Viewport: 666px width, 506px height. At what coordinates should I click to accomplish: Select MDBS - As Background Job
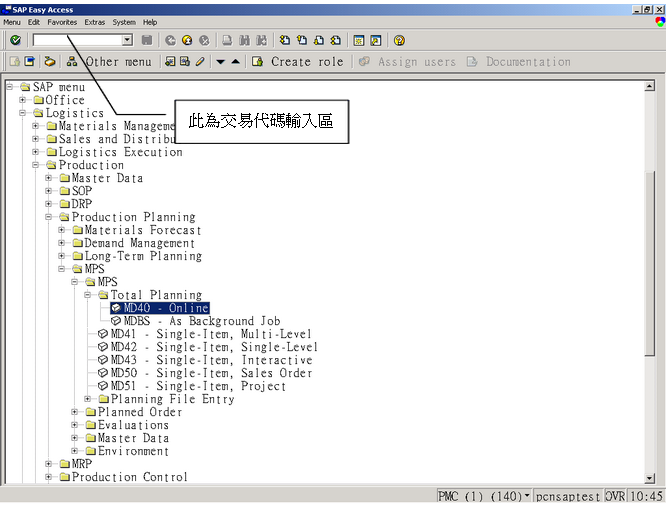pyautogui.click(x=195, y=321)
